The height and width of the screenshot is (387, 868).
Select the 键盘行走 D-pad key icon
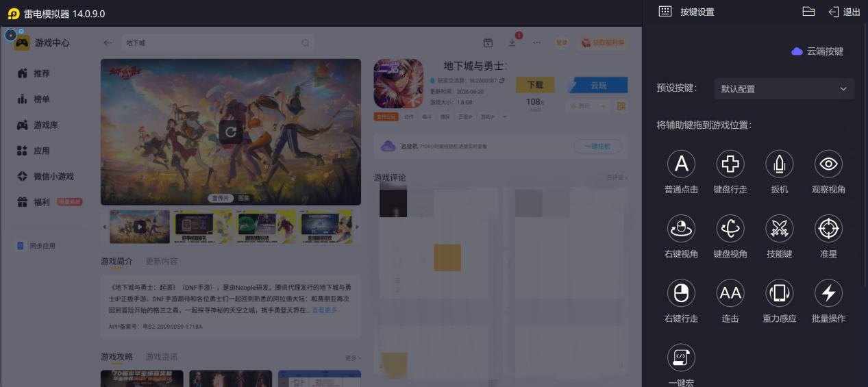[x=730, y=164]
